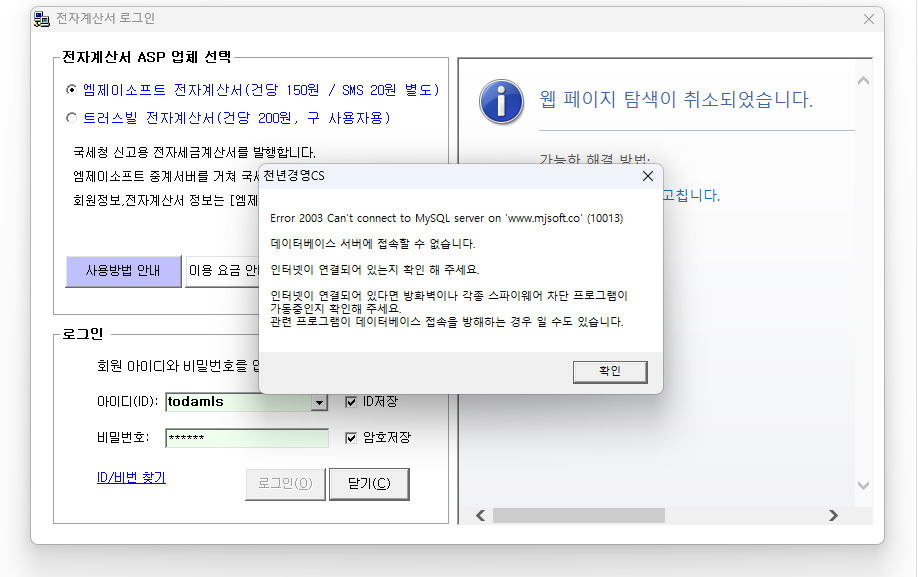Close the 천년경영CS error dialog

(x=648, y=176)
